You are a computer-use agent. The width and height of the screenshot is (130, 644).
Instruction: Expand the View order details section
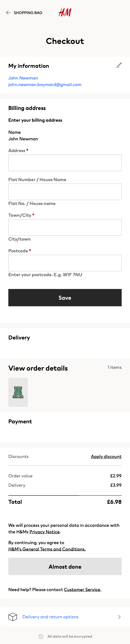38,368
